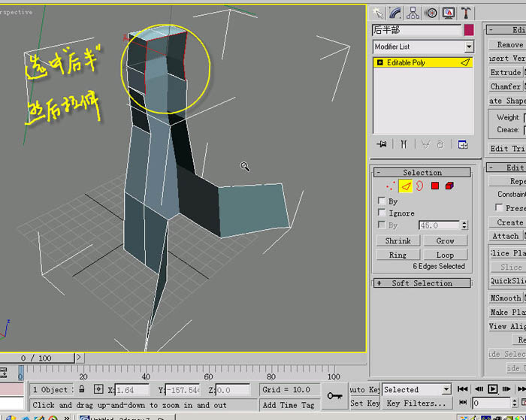Click the Y coordinate field
This screenshot has height=420, width=526.
tap(183, 390)
